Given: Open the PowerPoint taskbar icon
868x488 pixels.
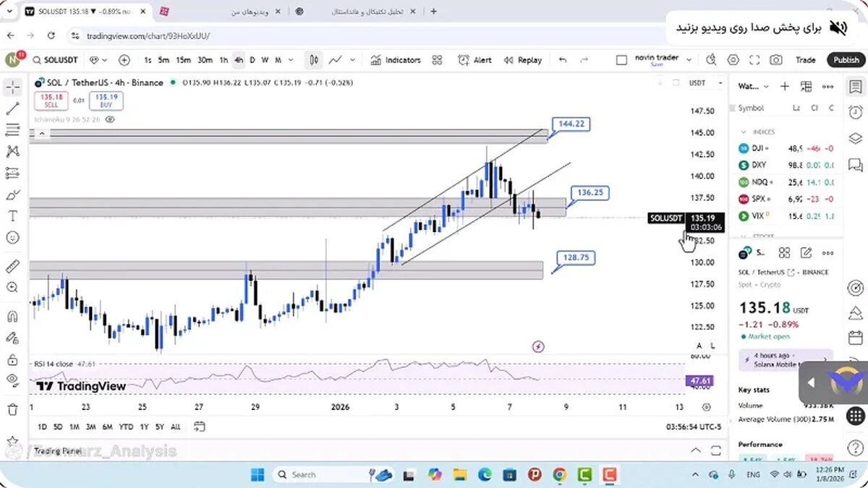Looking at the screenshot, I should pyautogui.click(x=535, y=474).
